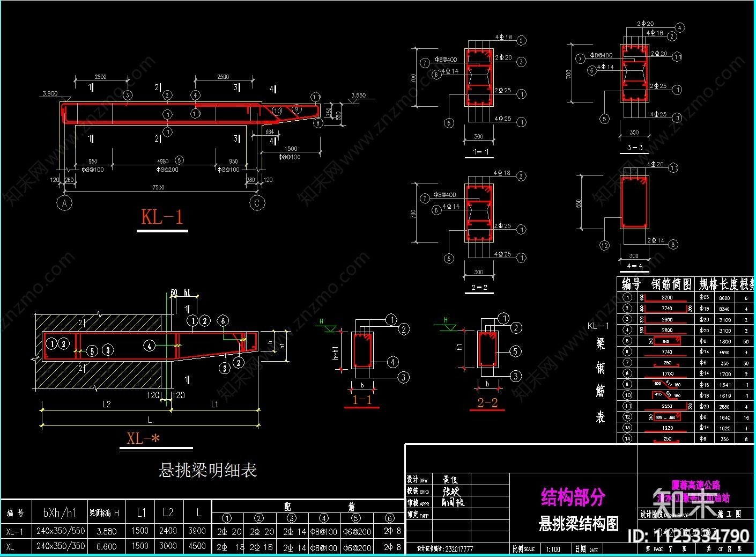Click the 6.600 elevation cell
The width and height of the screenshot is (756, 557).
click(106, 546)
